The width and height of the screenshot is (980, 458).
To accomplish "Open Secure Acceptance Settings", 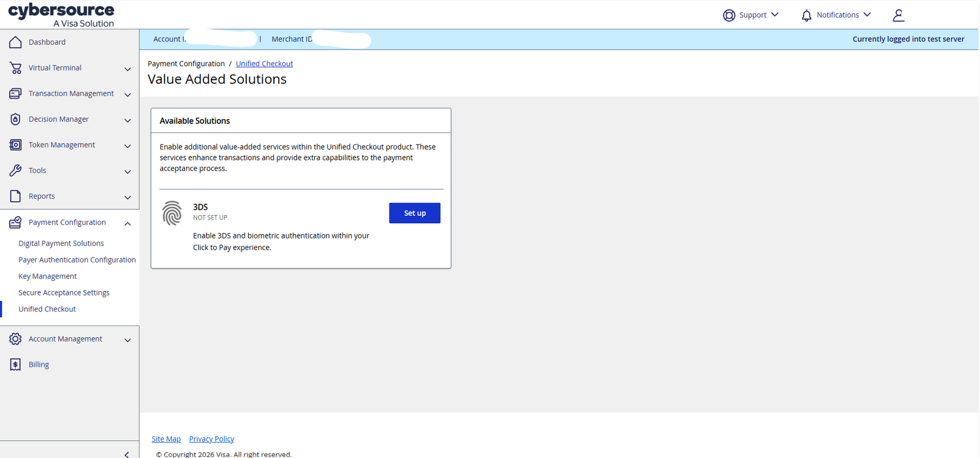I will click(64, 293).
